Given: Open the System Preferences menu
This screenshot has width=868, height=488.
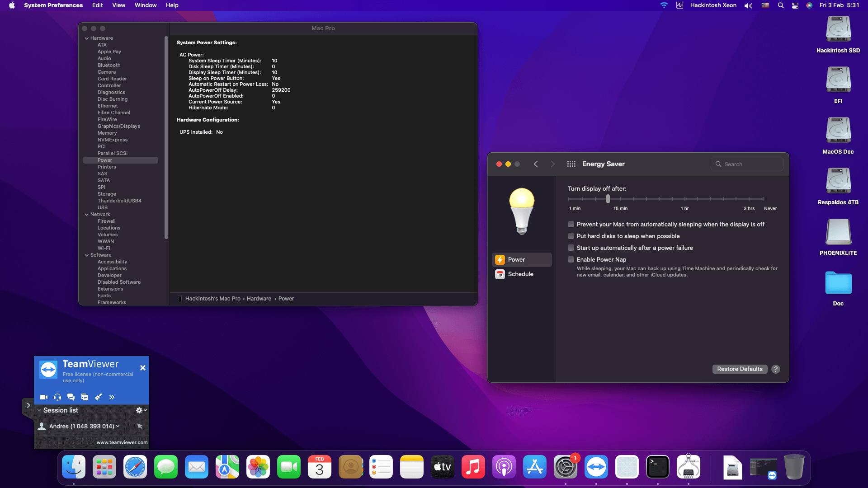Looking at the screenshot, I should 53,5.
